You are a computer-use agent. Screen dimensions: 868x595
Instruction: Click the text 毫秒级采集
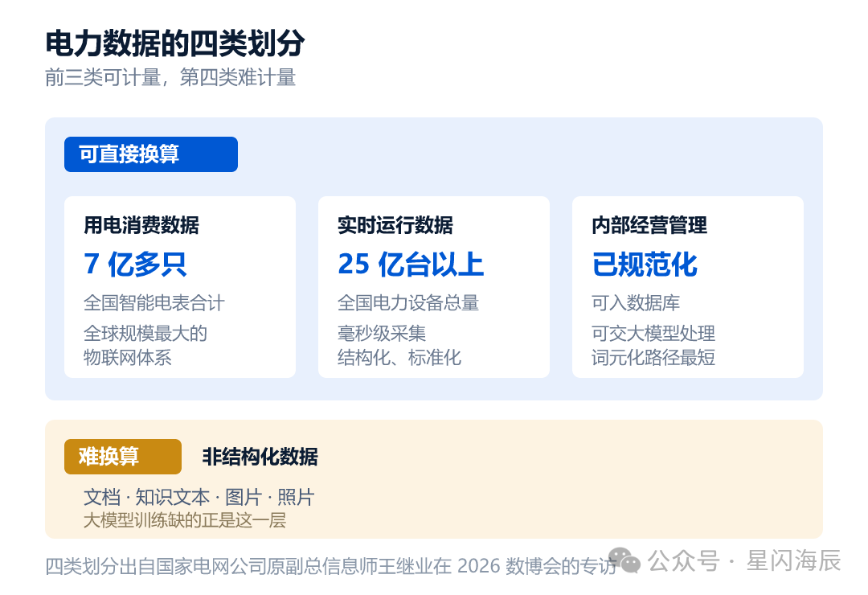pyautogui.click(x=382, y=334)
